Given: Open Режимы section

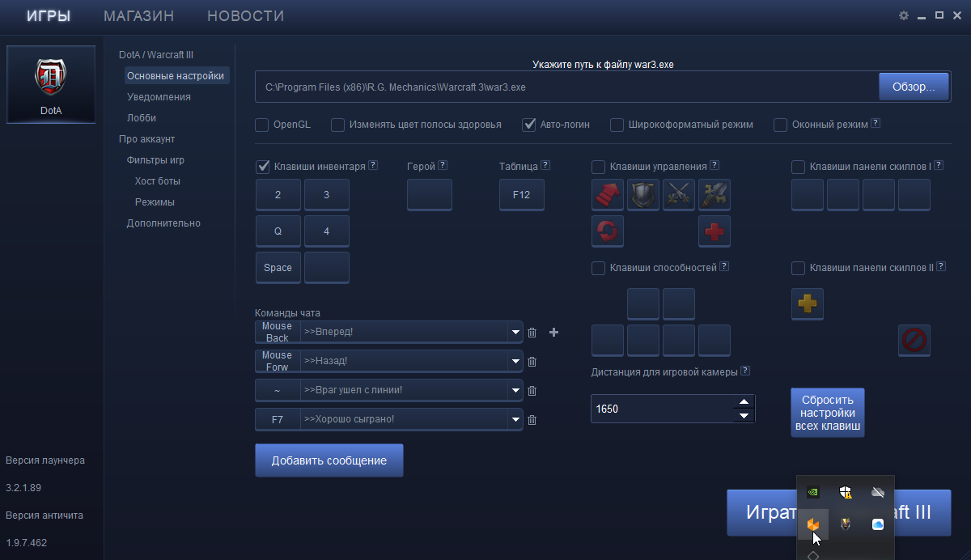Looking at the screenshot, I should 155,202.
